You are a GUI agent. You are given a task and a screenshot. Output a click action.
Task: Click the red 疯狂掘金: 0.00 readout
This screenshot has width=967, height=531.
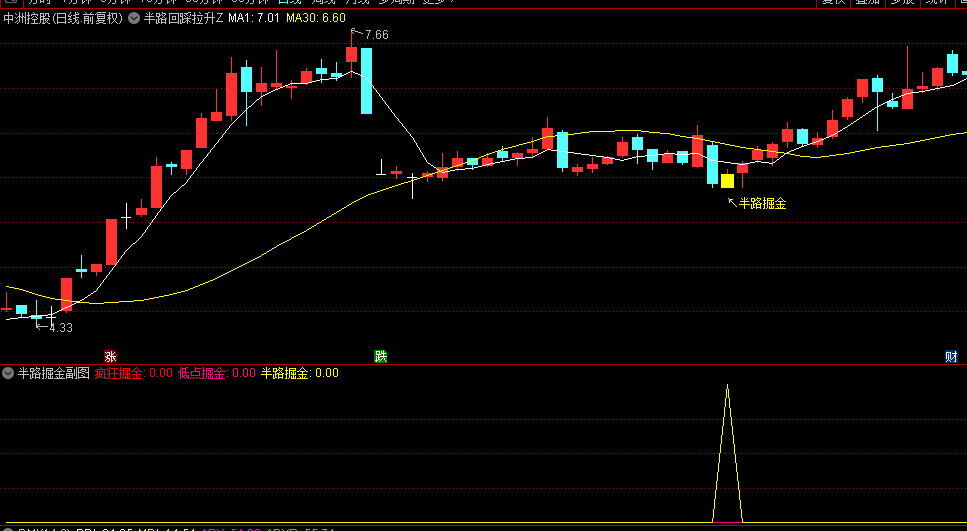[134, 373]
